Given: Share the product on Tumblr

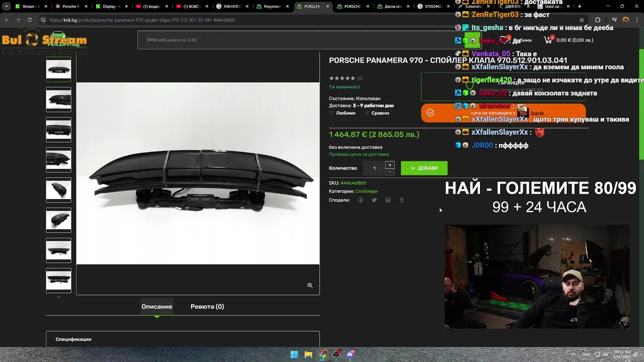Looking at the screenshot, I should (401, 200).
